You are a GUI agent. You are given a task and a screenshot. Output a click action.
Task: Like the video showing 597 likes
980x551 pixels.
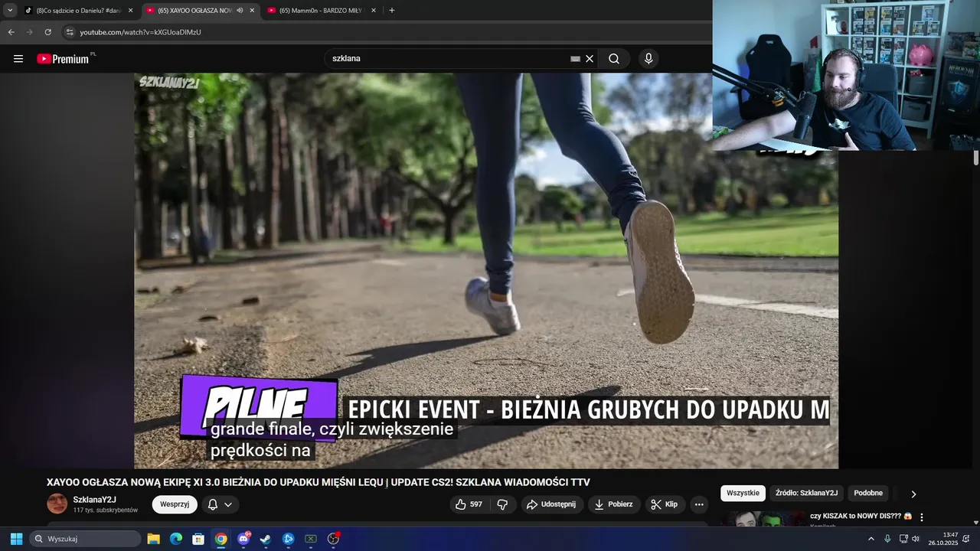tap(469, 504)
